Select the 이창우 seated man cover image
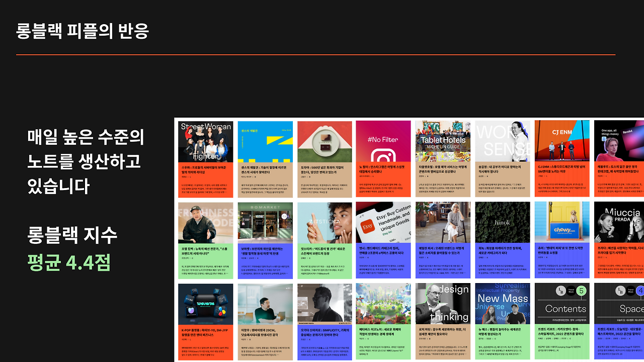This screenshot has width=644, height=362. pyautogui.click(x=265, y=304)
